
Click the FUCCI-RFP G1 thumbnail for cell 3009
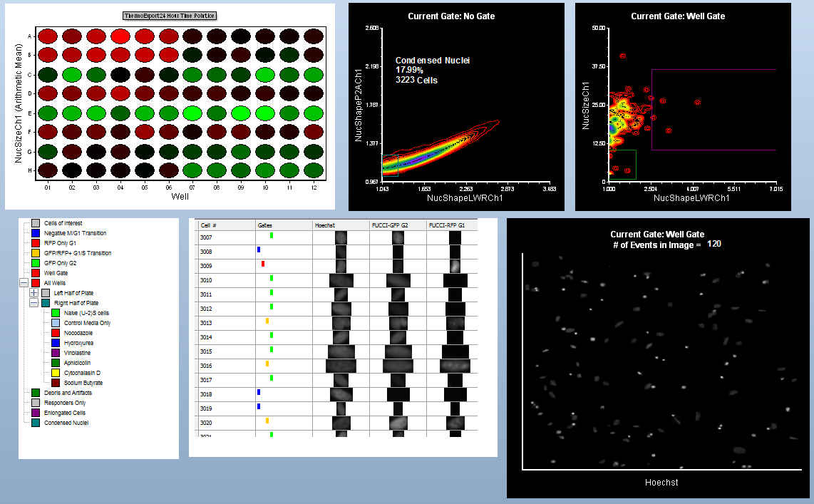[455, 266]
